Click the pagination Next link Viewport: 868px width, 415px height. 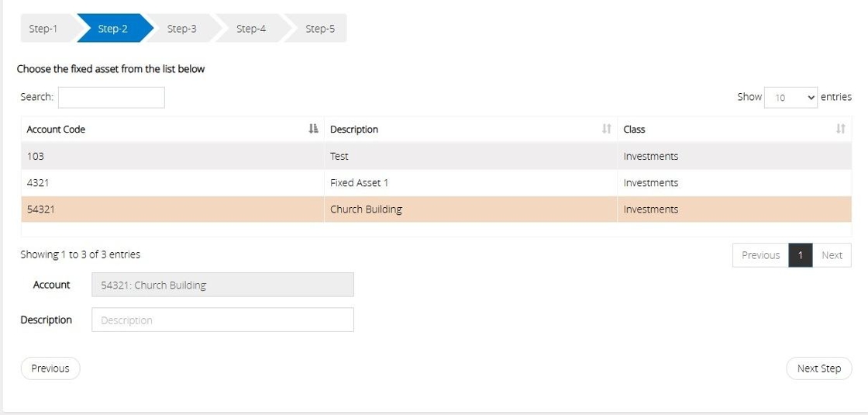832,255
